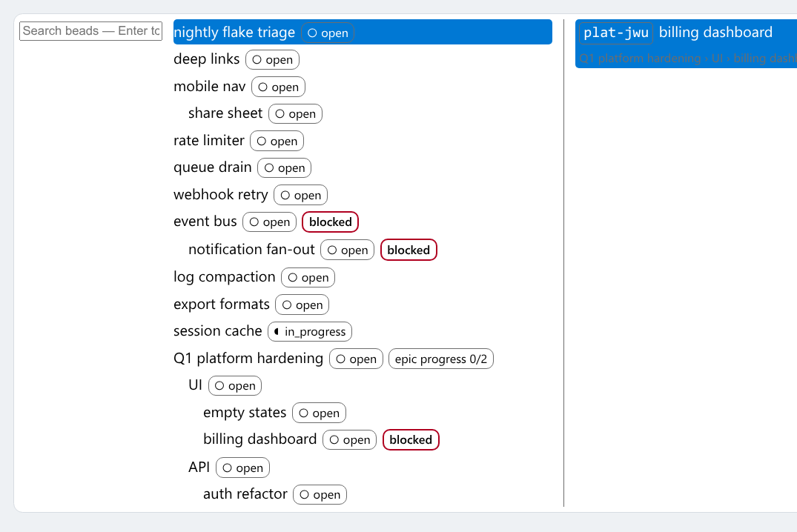Viewport: 797px width, 532px height.
Task: Focus the Search beads input field
Action: click(90, 31)
